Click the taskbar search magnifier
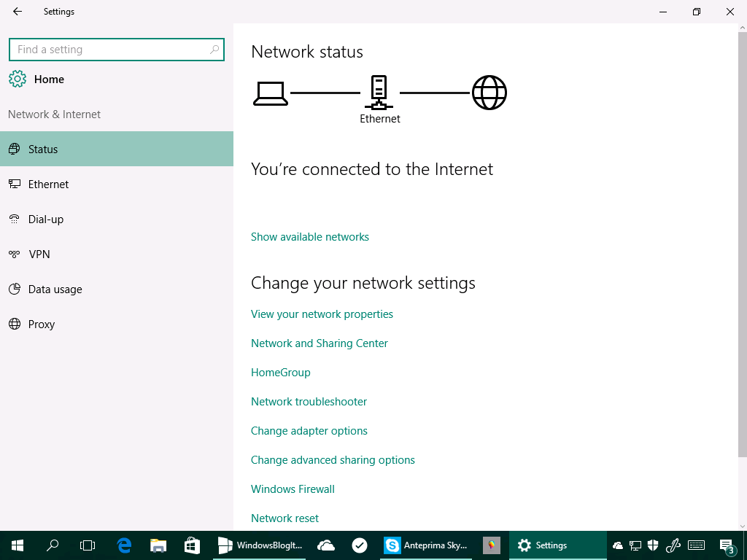 click(53, 545)
